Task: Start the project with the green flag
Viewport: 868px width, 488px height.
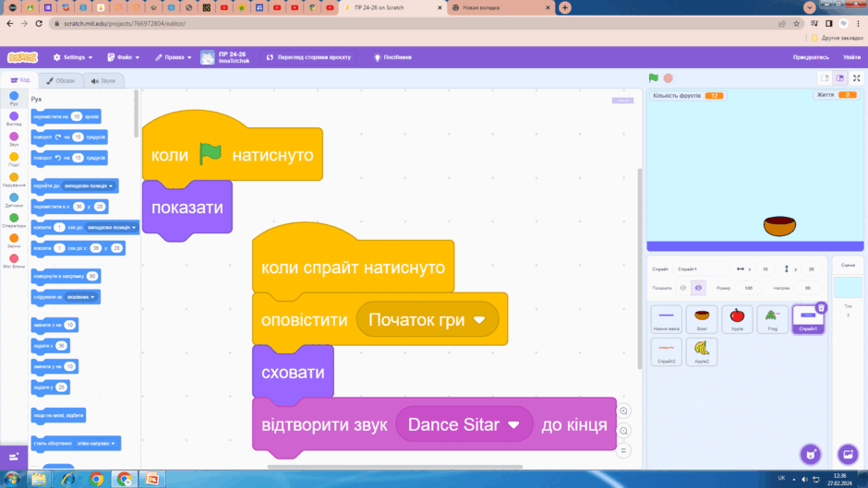Action: pos(654,78)
